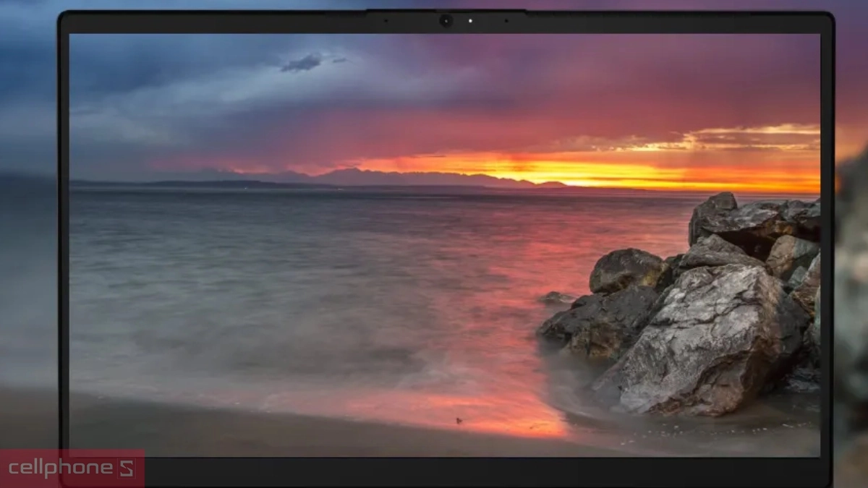The height and width of the screenshot is (488, 868).
Task: Click the laptop's bottom bezel center
Action: pyautogui.click(x=446, y=471)
